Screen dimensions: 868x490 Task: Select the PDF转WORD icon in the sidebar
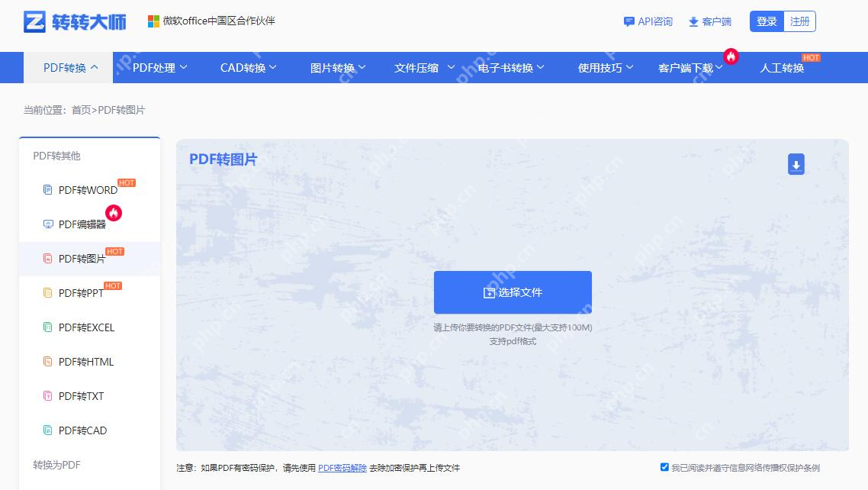point(47,189)
